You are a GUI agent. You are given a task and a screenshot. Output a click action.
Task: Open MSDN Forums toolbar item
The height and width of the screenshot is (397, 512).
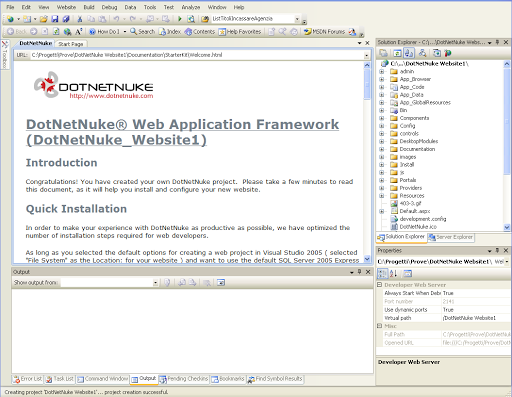pyautogui.click(x=324, y=32)
